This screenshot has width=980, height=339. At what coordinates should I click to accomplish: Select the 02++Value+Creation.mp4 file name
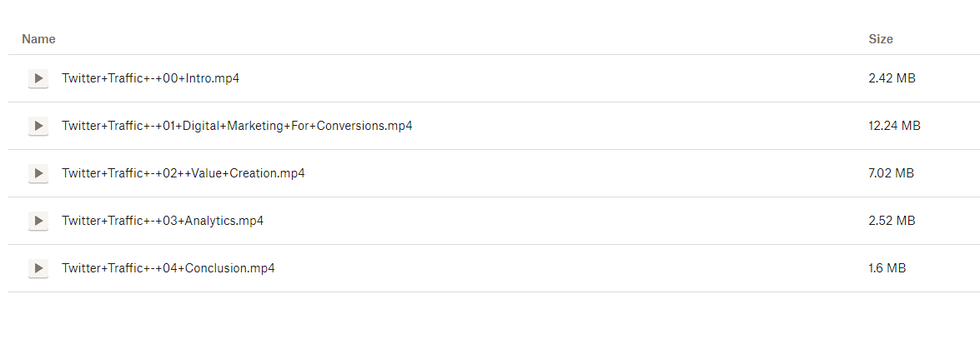tap(183, 173)
